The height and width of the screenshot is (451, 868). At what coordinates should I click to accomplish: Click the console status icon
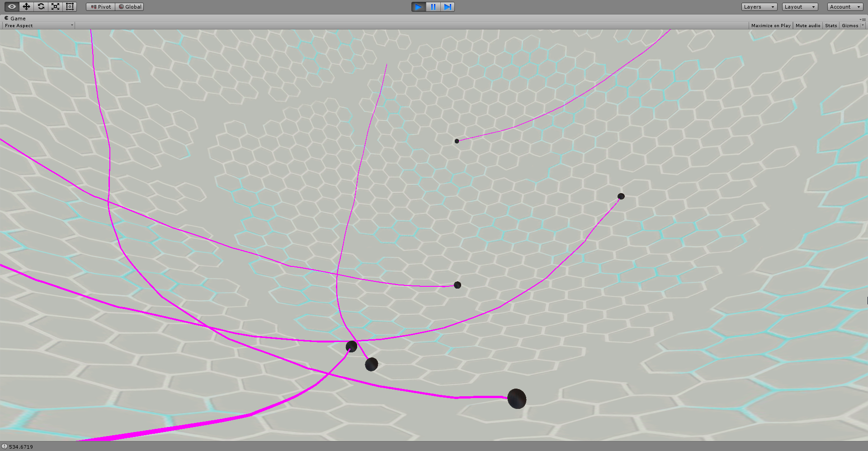(5, 446)
